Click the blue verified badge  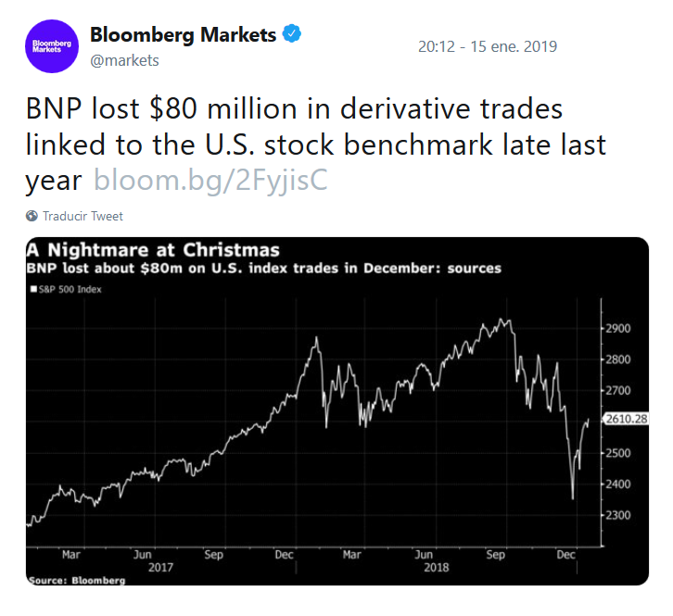(x=292, y=35)
